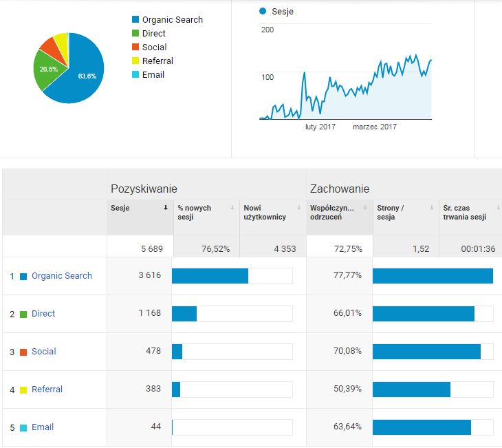Click sort arrow on Nowi użytkownicy column
This screenshot has height=448, width=502.
point(299,208)
